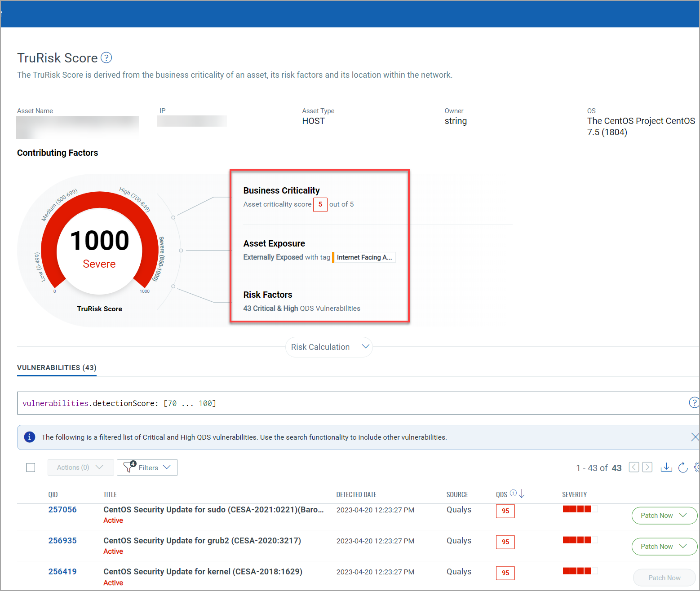Screen dimensions: 700x591
Task: Open QID 256935 link
Action: point(62,541)
